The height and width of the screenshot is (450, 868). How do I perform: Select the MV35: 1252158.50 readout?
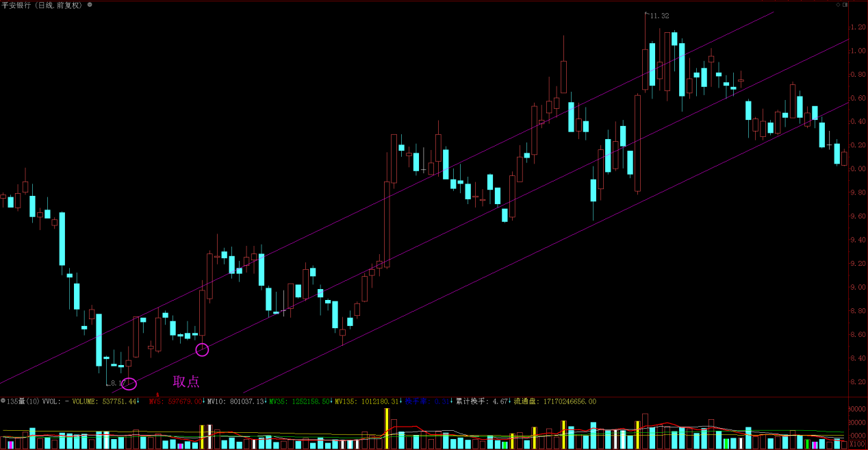pos(301,401)
